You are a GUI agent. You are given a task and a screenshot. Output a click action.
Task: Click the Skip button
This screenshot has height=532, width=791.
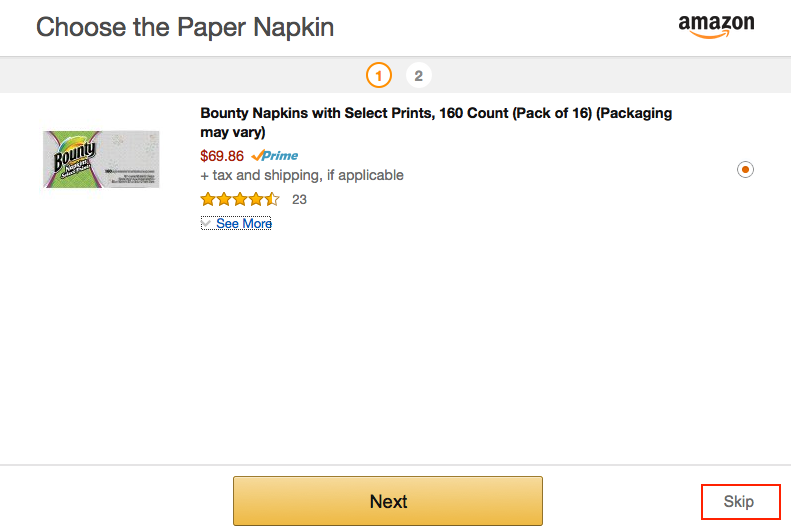741,501
